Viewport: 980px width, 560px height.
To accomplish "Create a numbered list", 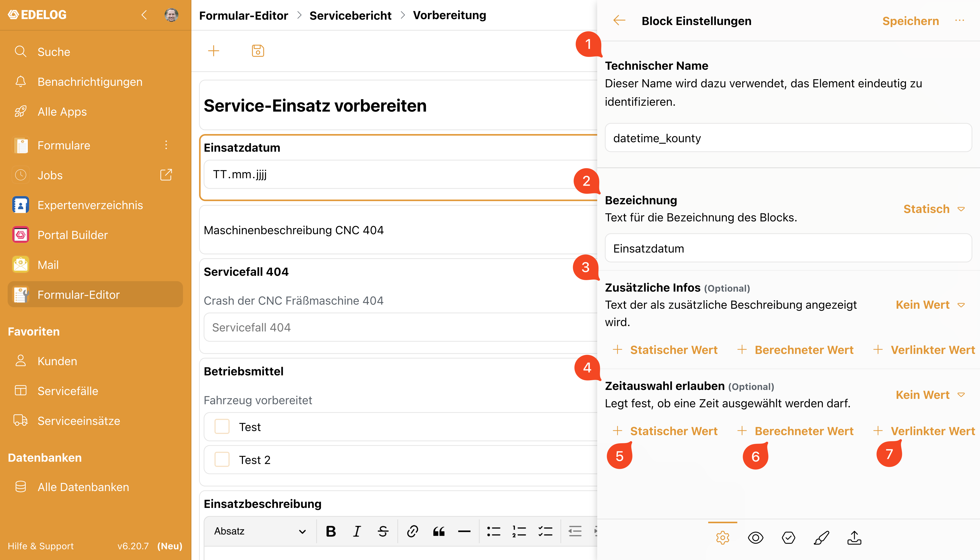I will click(519, 531).
